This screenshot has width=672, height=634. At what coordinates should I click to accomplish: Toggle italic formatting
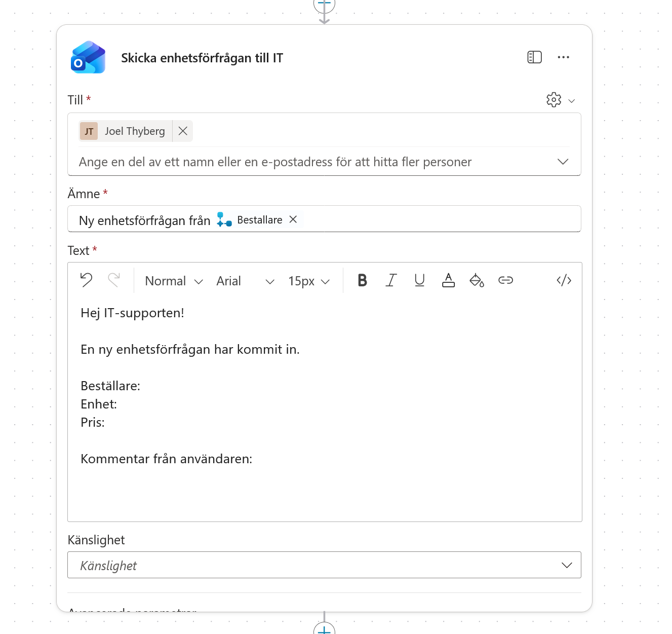[x=391, y=280]
